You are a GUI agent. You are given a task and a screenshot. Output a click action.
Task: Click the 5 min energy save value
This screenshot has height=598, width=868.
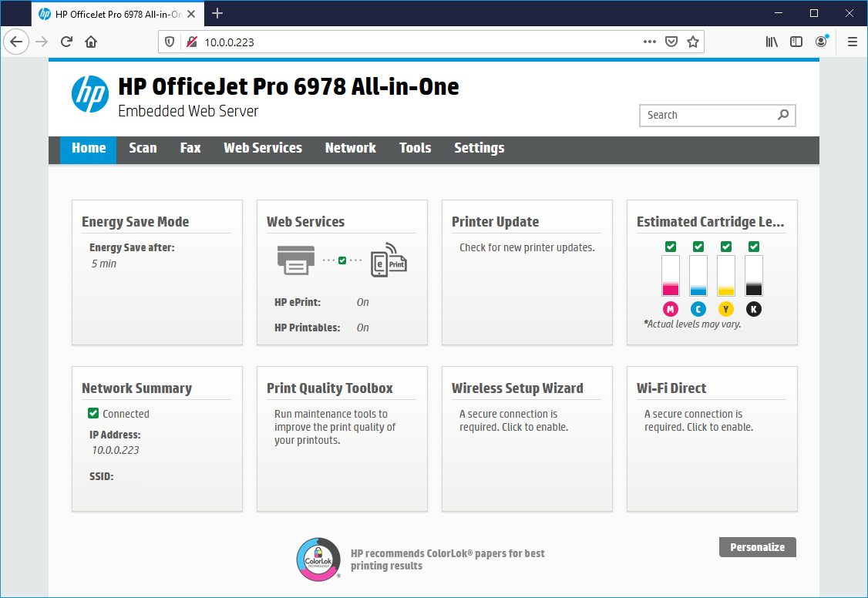[x=104, y=264]
